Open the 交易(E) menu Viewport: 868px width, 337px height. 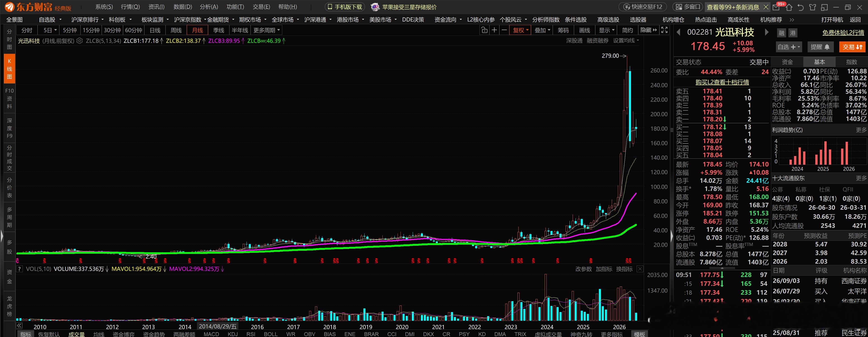coord(261,7)
